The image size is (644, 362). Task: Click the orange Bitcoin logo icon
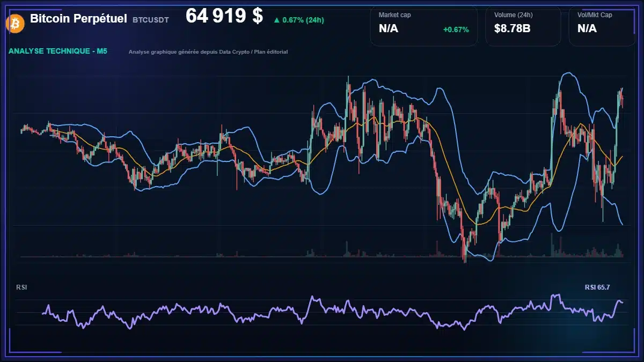pos(14,24)
